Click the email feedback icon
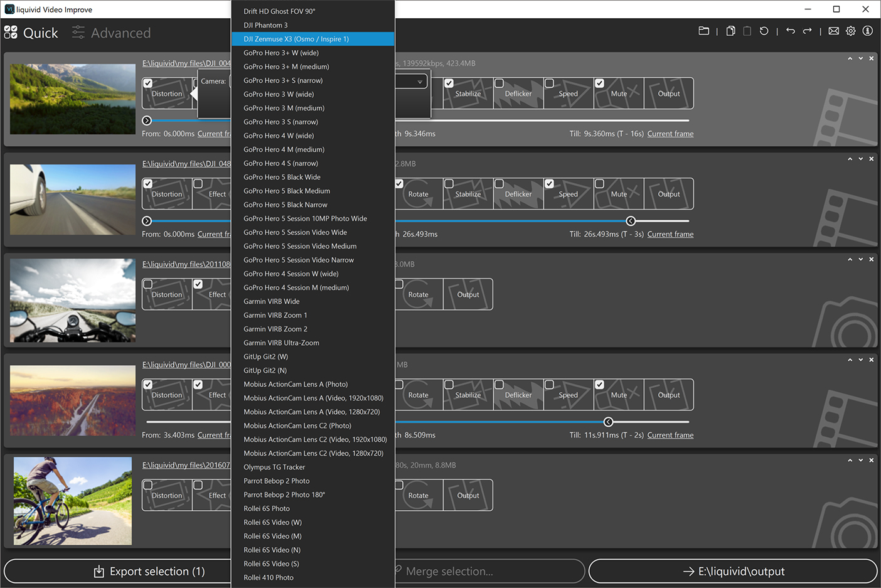Image resolution: width=881 pixels, height=588 pixels. [x=833, y=30]
